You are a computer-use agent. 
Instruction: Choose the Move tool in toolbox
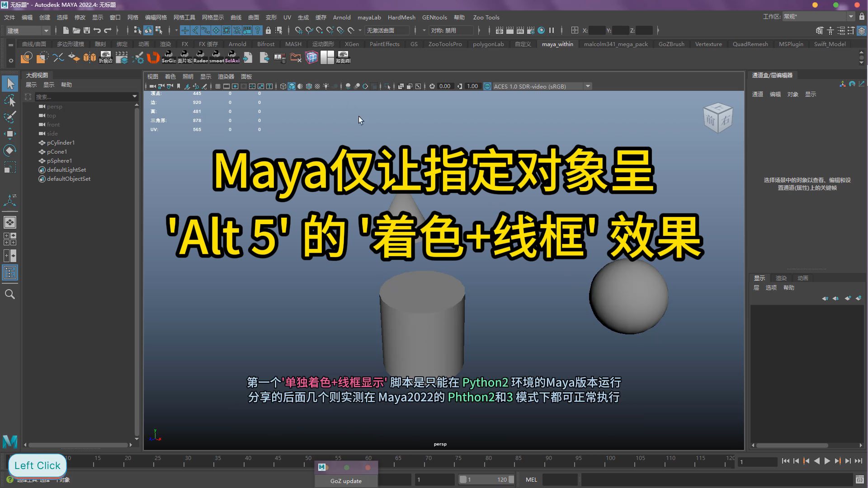tap(10, 133)
